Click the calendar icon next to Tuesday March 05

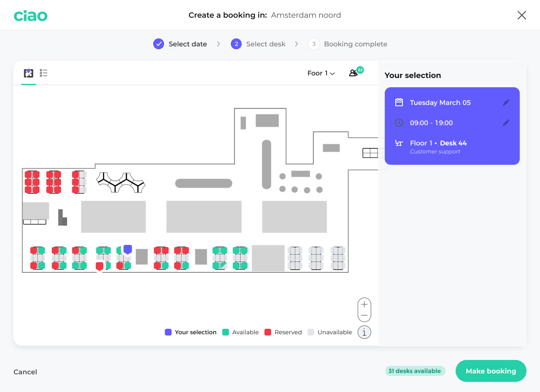[x=399, y=102]
